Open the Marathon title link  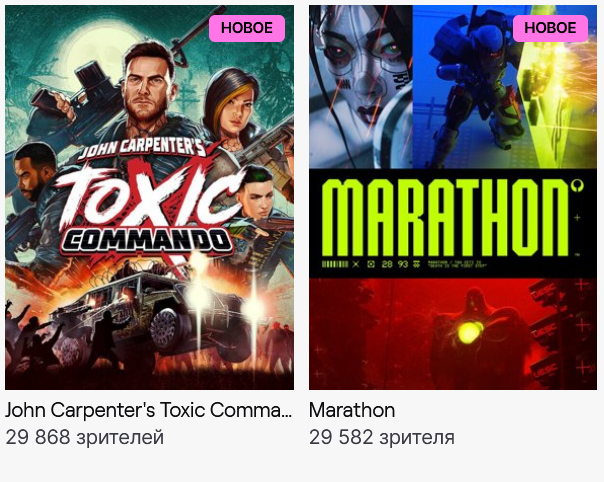[352, 410]
